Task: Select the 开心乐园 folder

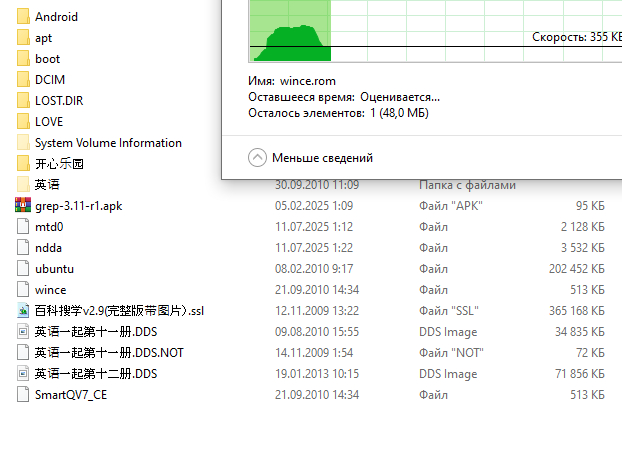Action: click(59, 164)
